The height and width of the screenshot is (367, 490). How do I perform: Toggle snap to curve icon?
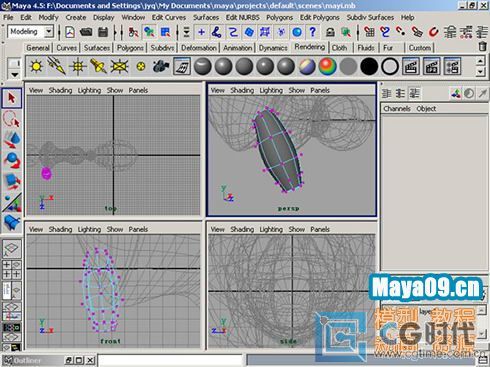(385, 32)
